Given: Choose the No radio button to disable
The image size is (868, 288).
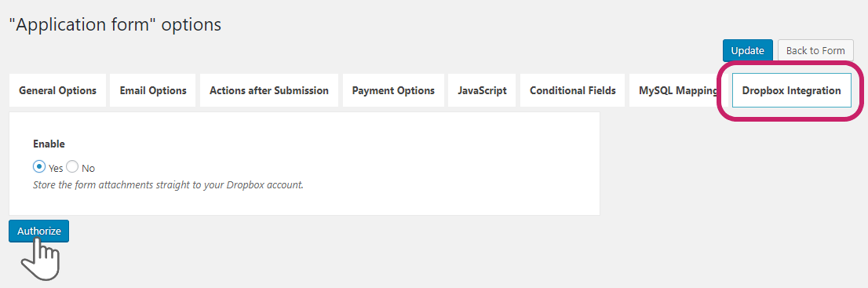Looking at the screenshot, I should [72, 166].
